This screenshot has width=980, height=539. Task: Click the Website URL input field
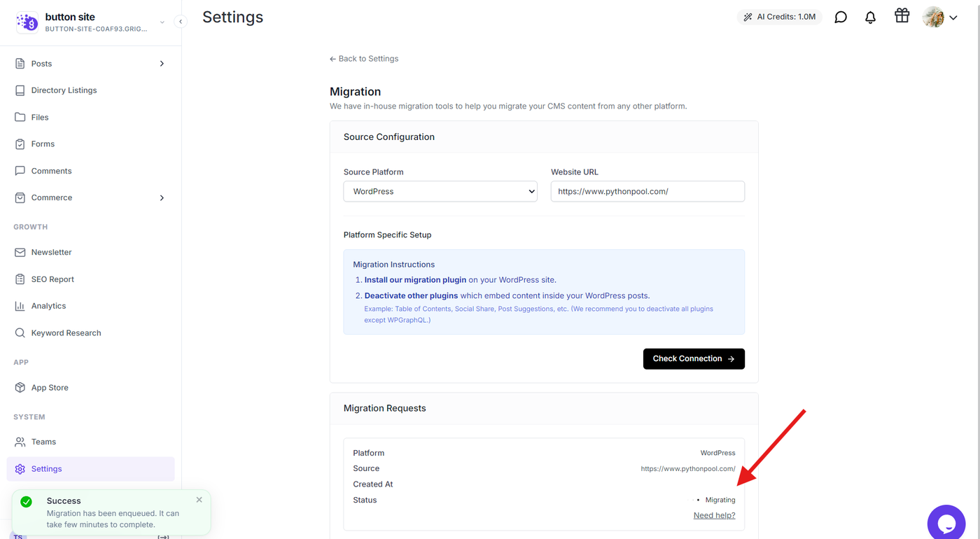coord(647,192)
